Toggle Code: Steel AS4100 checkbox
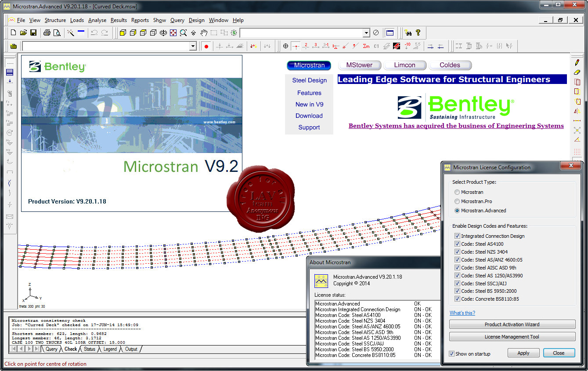This screenshot has width=588, height=371. tap(458, 244)
